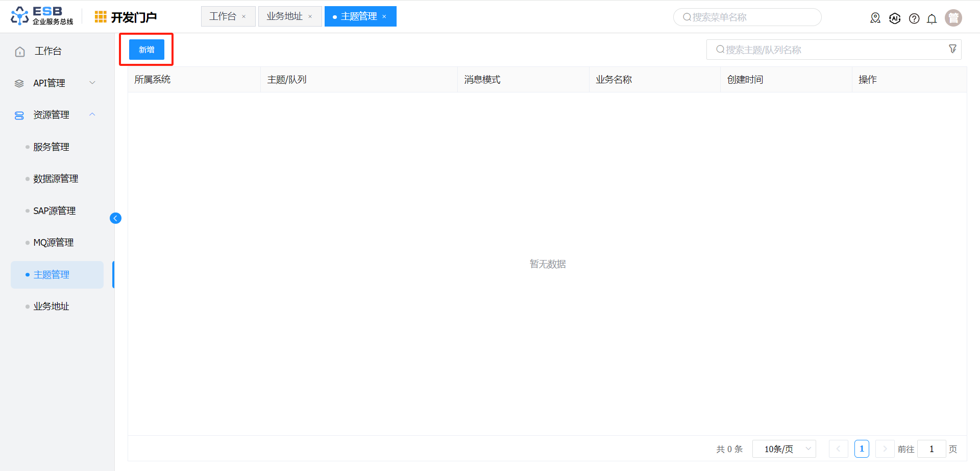Close the 工作台 tab
The width and height of the screenshot is (980, 471).
tap(244, 17)
